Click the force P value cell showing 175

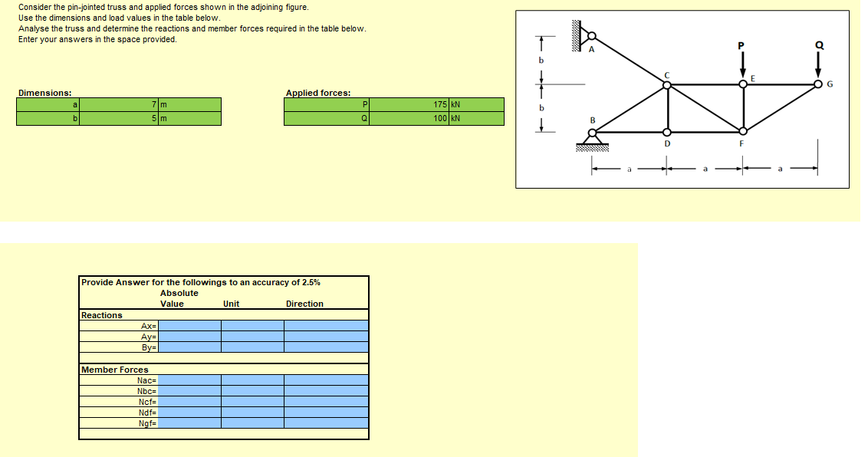pos(409,104)
